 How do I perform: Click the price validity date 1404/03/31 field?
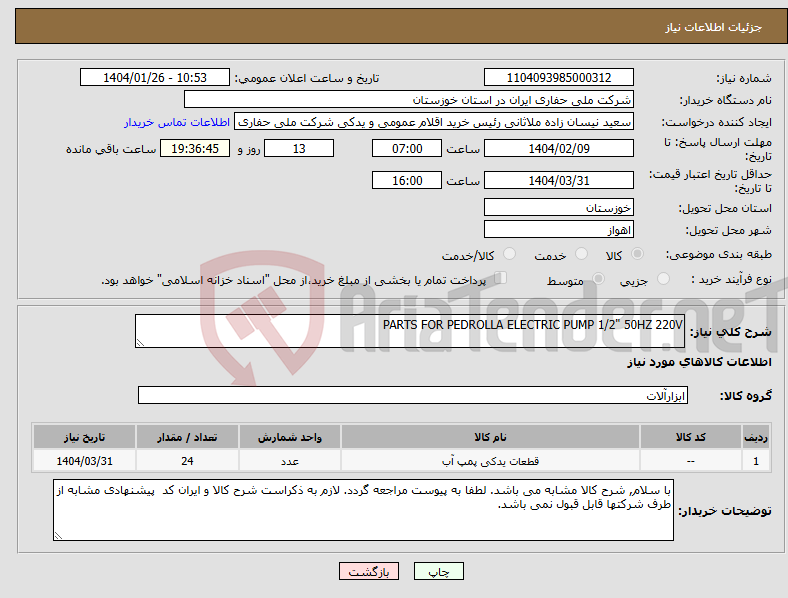[558, 180]
